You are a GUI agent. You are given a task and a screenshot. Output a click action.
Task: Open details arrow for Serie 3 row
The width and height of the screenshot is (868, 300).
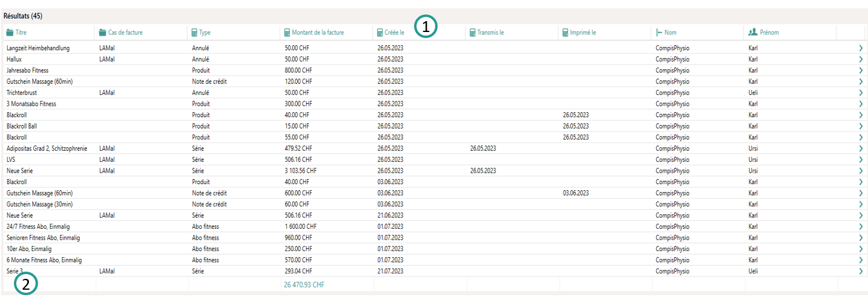pyautogui.click(x=860, y=272)
